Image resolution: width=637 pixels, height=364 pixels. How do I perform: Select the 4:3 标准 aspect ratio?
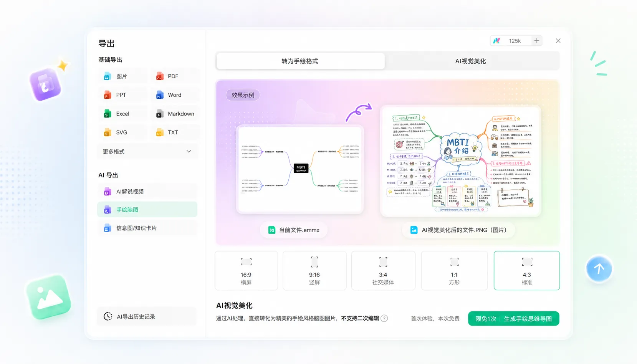527,270
